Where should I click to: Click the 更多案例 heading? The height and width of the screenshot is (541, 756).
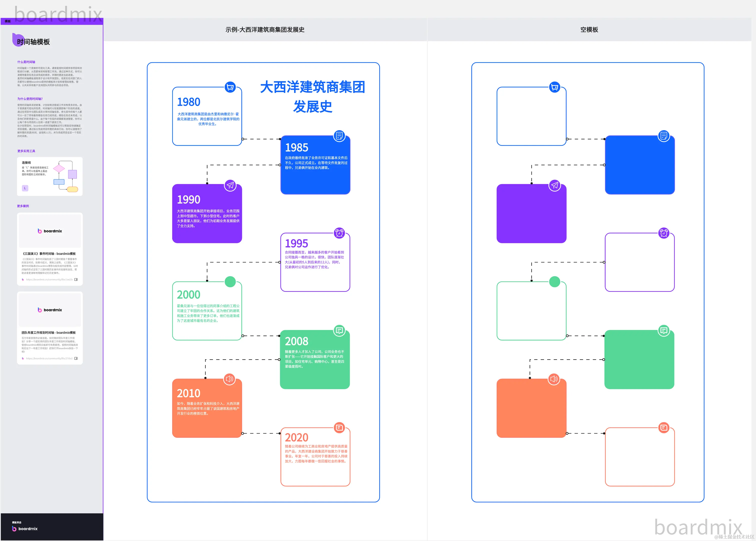point(23,206)
